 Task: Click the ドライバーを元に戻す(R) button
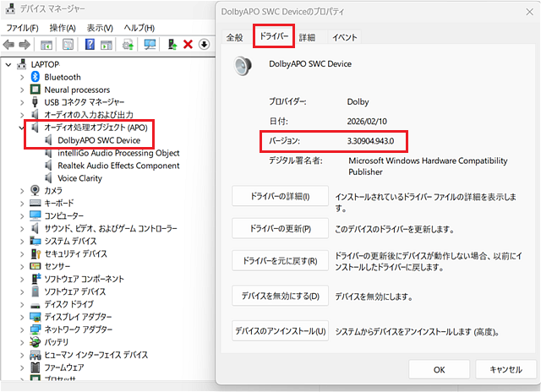pyautogui.click(x=280, y=261)
